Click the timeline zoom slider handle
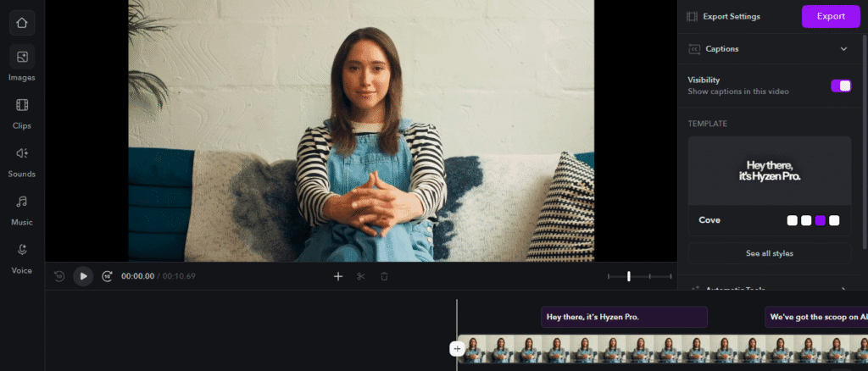 (x=628, y=276)
